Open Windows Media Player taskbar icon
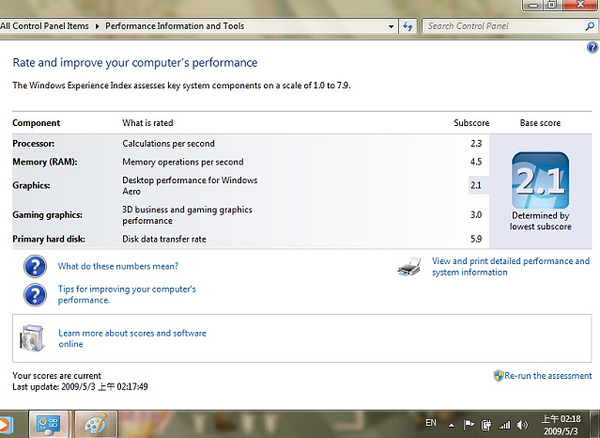600x438 pixels. [x=5, y=425]
